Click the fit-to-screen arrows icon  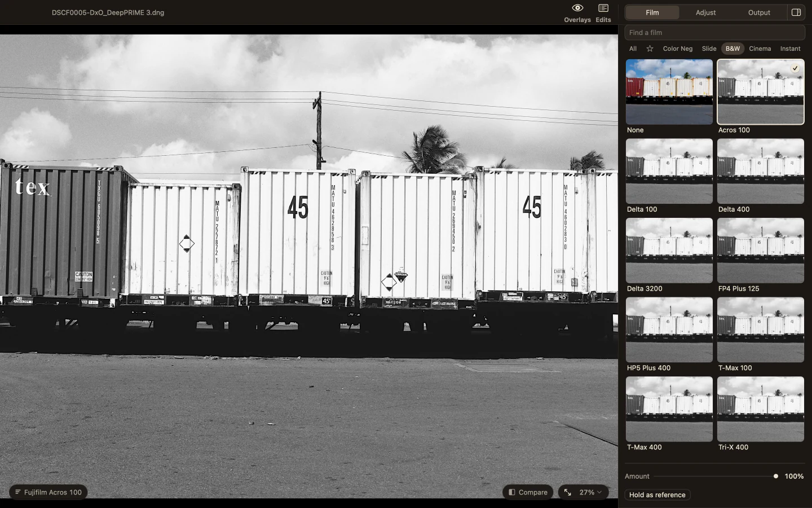[568, 492]
